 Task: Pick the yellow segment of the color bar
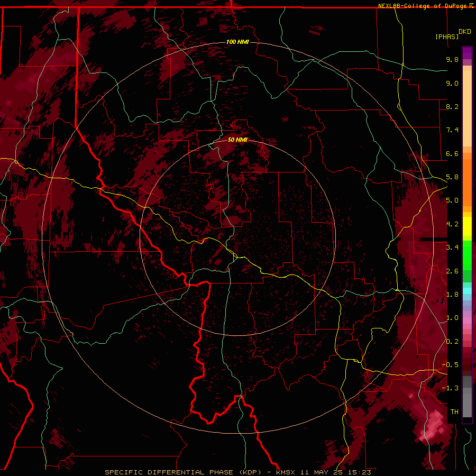pos(467,226)
